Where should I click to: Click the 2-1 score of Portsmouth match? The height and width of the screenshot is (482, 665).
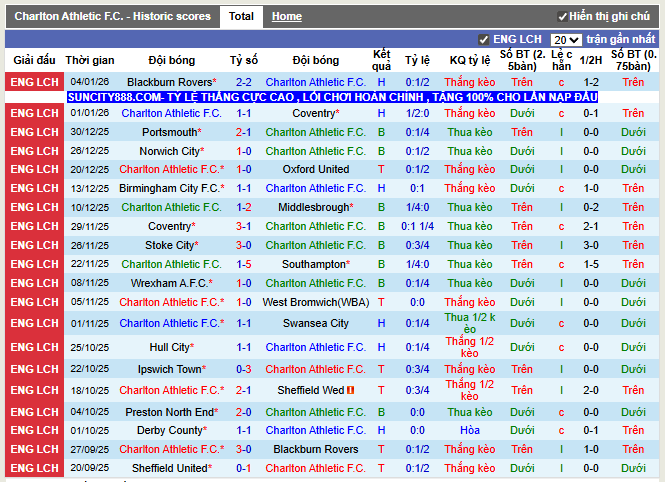click(243, 132)
